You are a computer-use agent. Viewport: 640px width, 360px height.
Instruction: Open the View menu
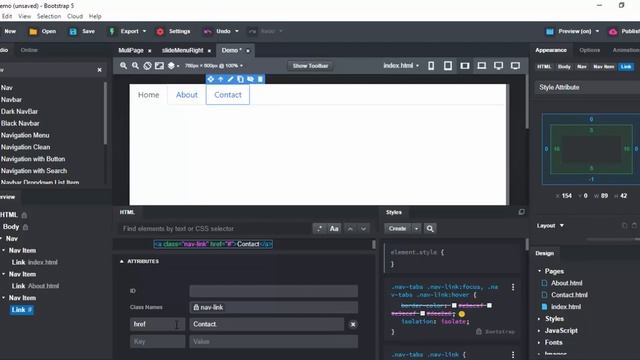pos(24,16)
